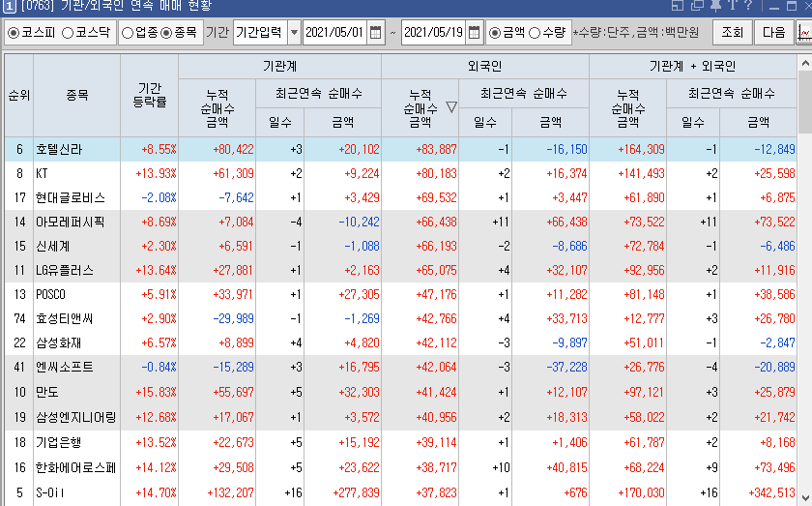Click the 조회 search button
Screen dimensions: 812x506
coord(732,32)
